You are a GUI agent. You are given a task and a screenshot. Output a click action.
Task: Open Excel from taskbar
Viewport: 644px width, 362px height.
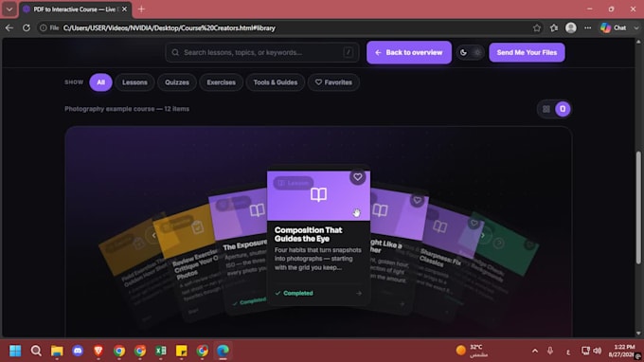(161, 351)
